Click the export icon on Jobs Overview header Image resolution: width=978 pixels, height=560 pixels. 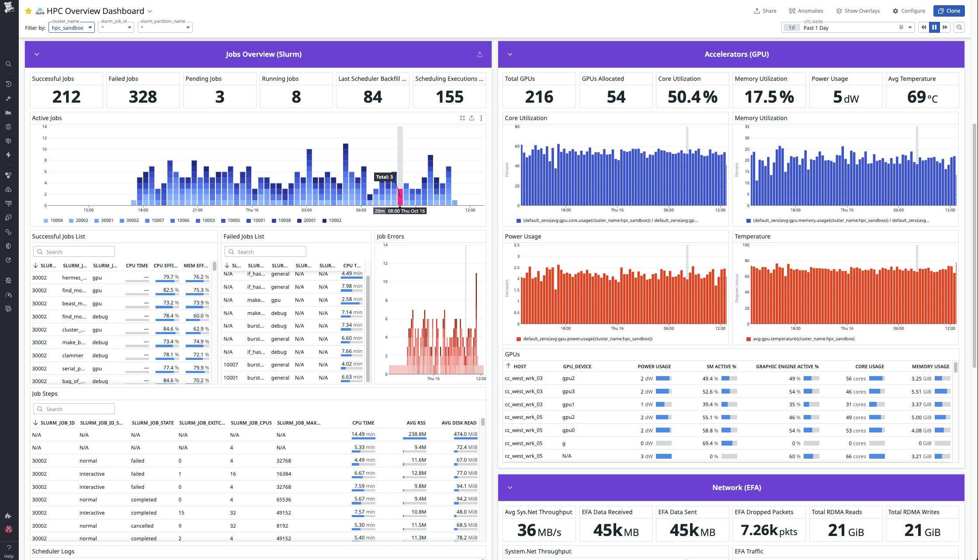click(x=479, y=54)
